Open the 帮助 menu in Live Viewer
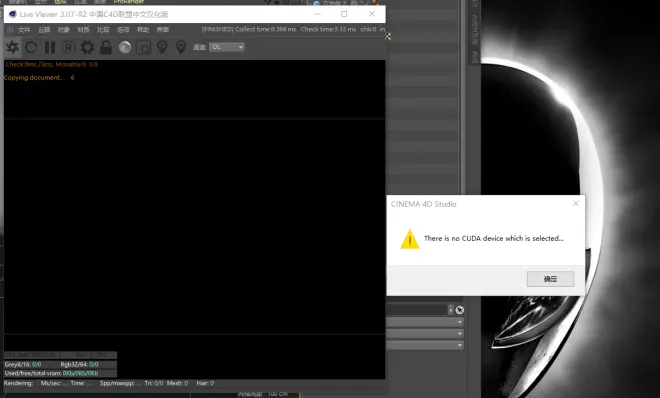 [x=143, y=30]
